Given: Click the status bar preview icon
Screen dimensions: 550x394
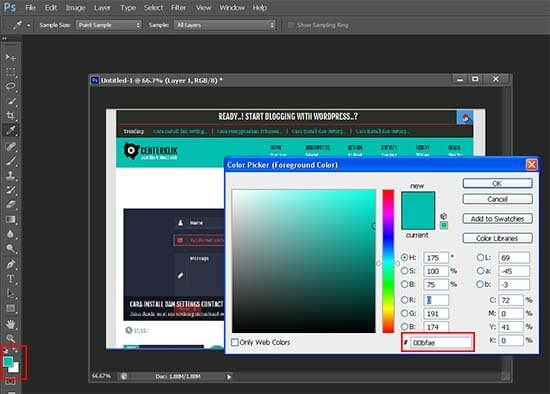Looking at the screenshot, I should coord(124,376).
